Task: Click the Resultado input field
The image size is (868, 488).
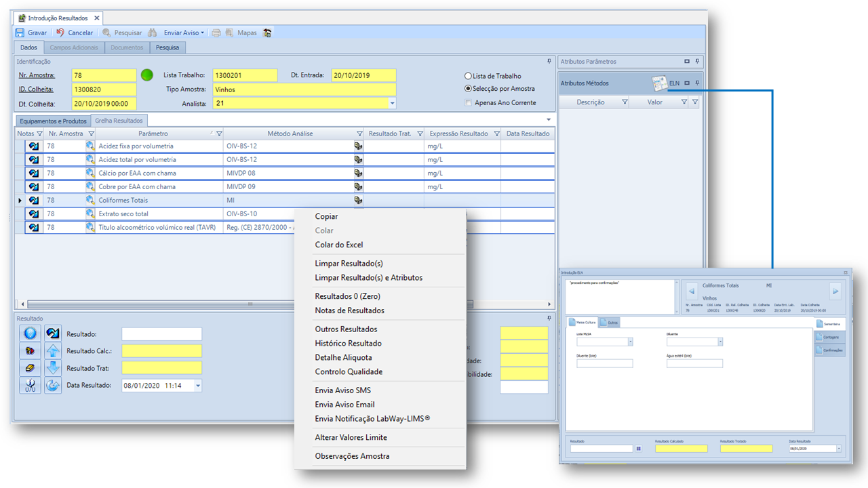Action: [162, 334]
